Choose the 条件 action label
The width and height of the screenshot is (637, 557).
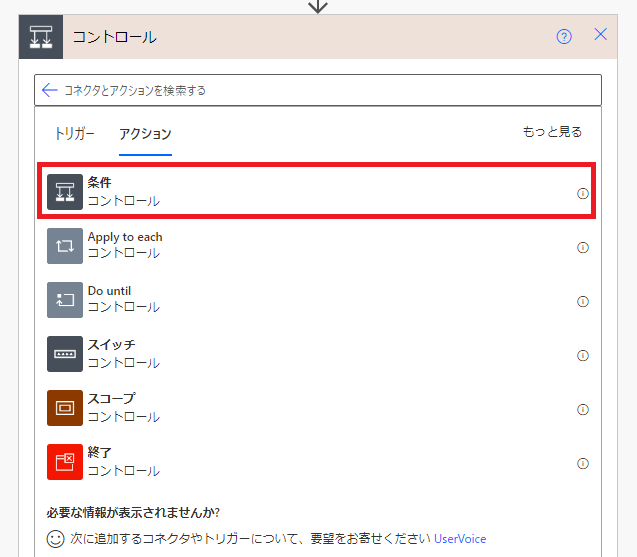coord(100,182)
